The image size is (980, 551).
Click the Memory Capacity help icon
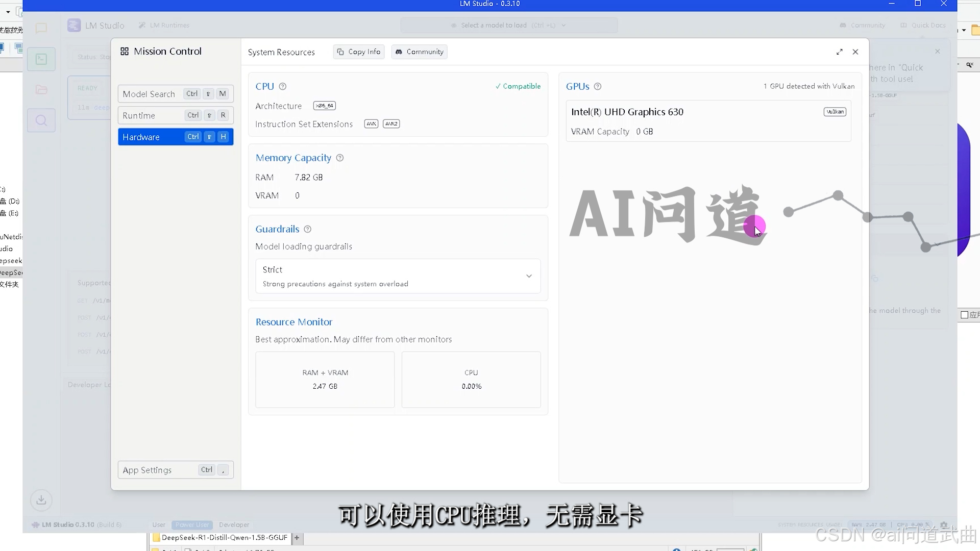pos(340,158)
